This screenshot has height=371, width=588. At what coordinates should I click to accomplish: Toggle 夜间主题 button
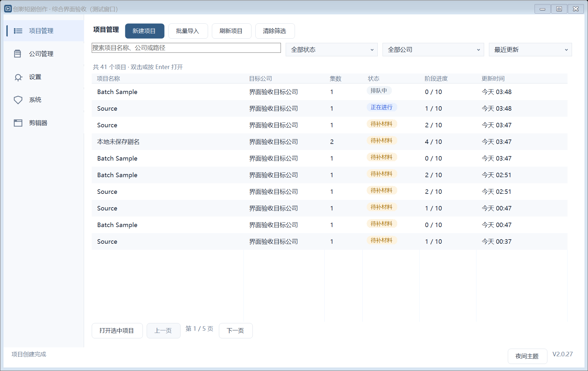coord(527,356)
